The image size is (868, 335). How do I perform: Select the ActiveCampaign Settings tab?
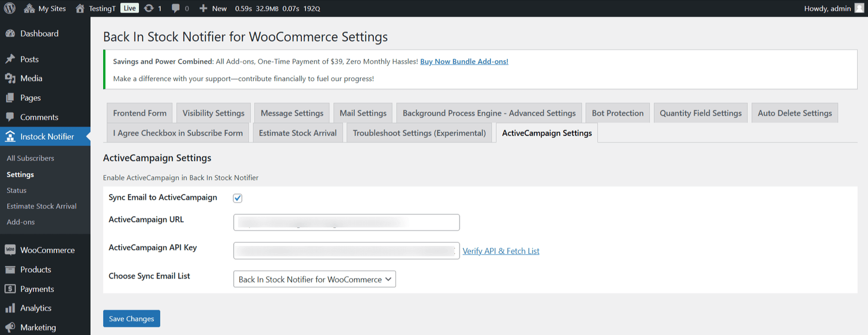point(547,133)
